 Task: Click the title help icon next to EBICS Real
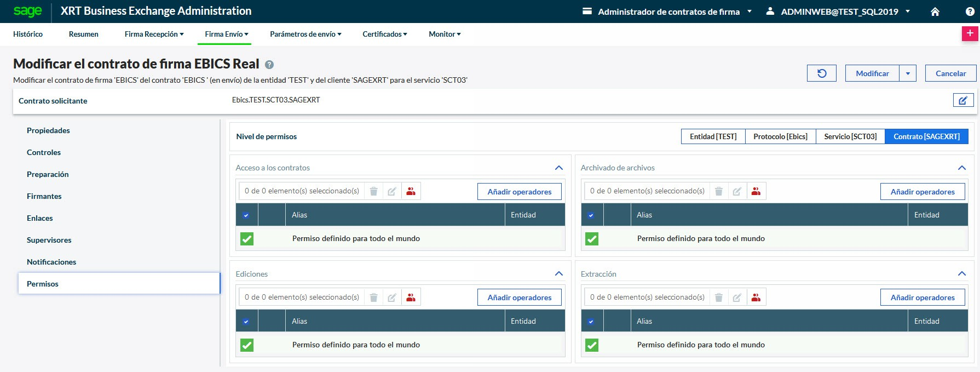coord(269,65)
